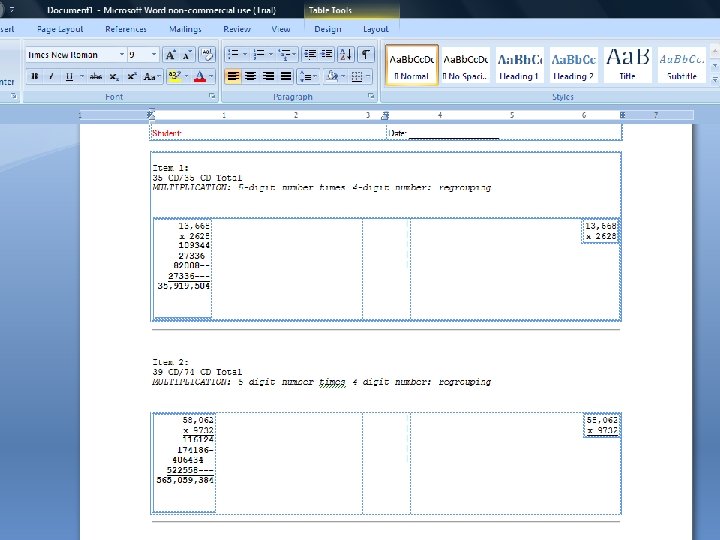720x540 pixels.
Task: Apply the Title style
Action: coord(627,65)
